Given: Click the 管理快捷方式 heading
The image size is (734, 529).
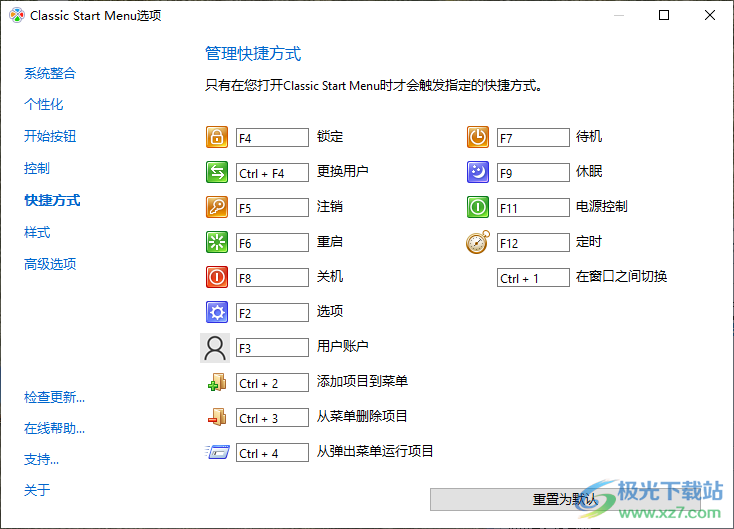Looking at the screenshot, I should [253, 53].
